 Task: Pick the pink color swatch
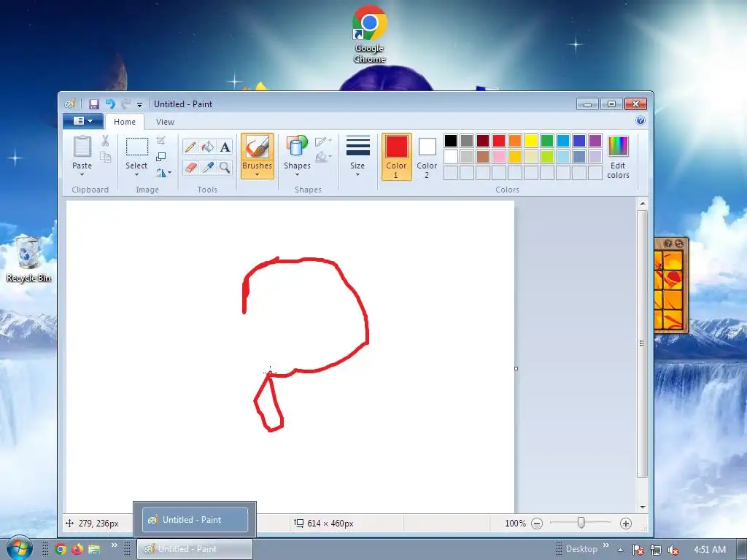click(x=499, y=157)
